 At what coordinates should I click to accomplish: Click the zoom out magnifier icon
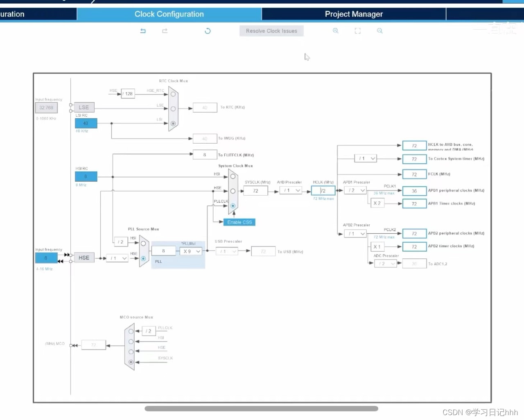380,31
